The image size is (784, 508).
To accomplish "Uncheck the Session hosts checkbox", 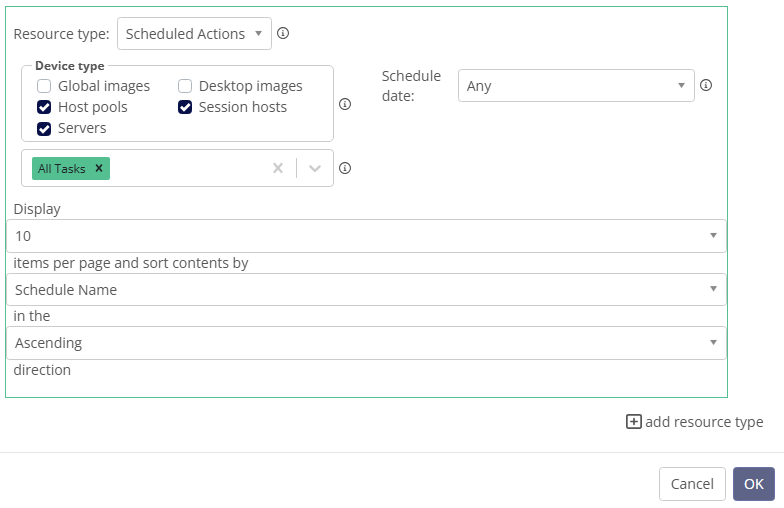I will click(185, 107).
